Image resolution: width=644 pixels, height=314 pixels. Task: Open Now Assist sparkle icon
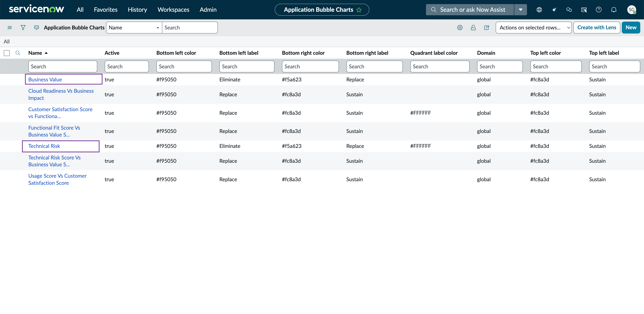[554, 10]
